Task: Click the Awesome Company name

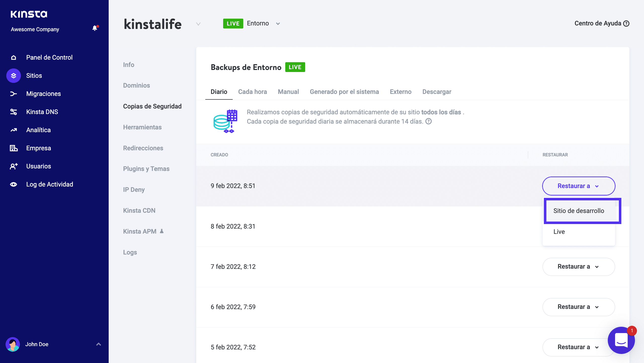Action: 35,29
